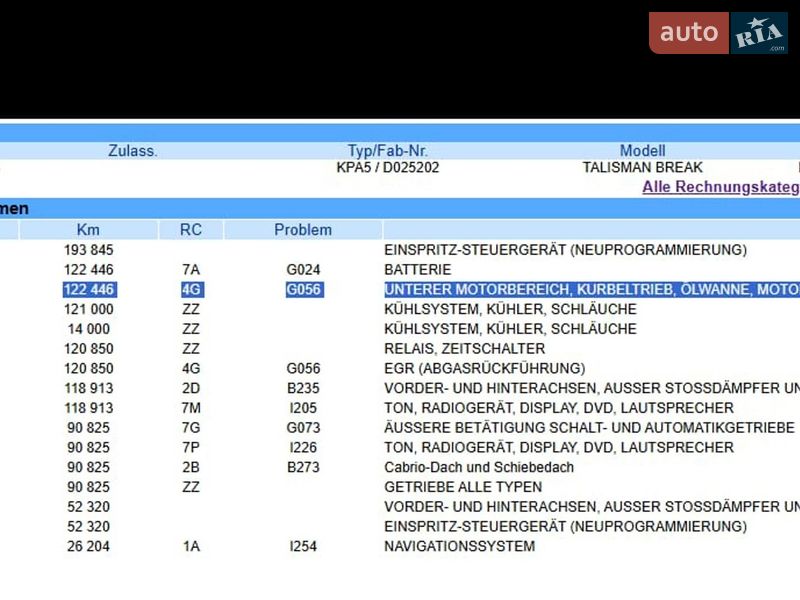Click the Problem column header

303,230
